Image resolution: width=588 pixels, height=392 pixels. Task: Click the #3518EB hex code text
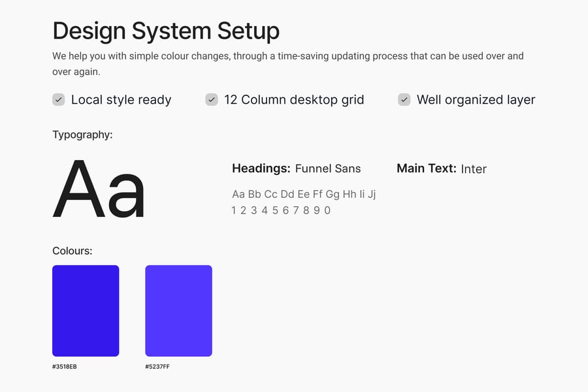tap(65, 367)
